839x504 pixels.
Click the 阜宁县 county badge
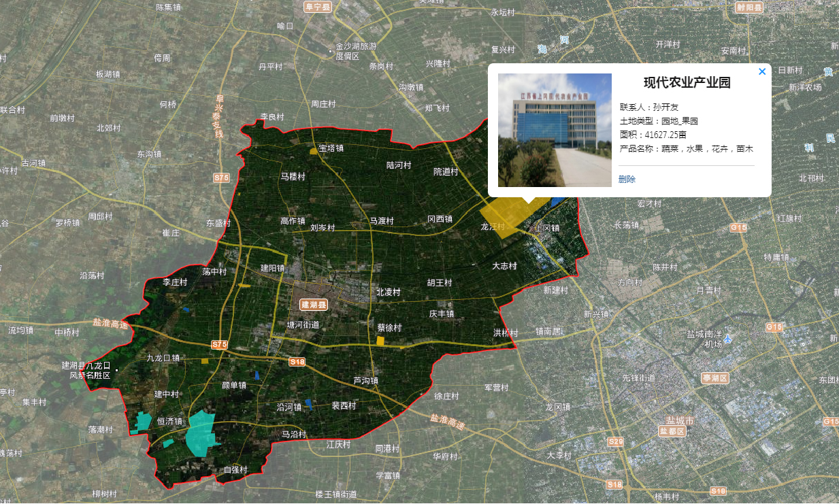[317, 7]
